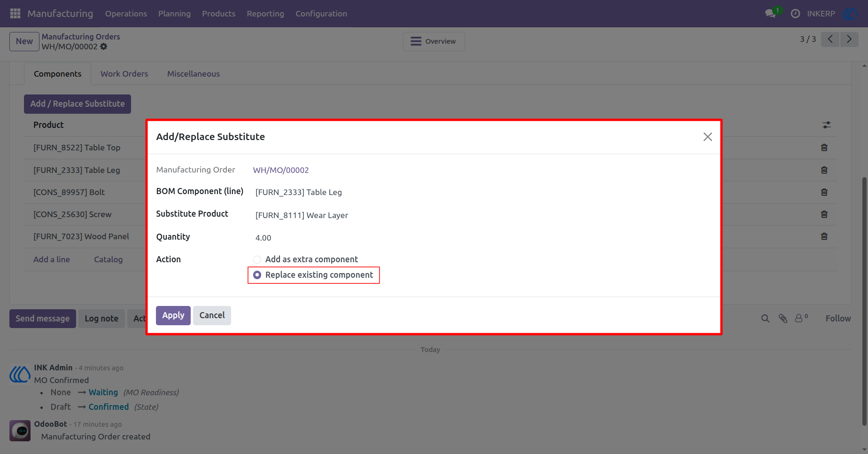The height and width of the screenshot is (454, 868).
Task: Click the paperclip attachments icon
Action: [783, 319]
